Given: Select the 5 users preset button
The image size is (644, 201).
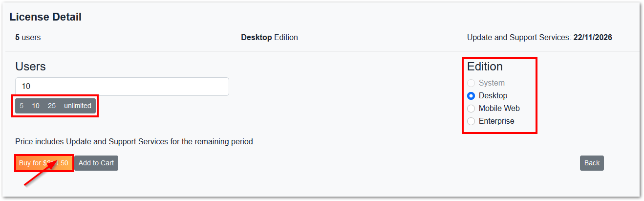Looking at the screenshot, I should pos(21,106).
